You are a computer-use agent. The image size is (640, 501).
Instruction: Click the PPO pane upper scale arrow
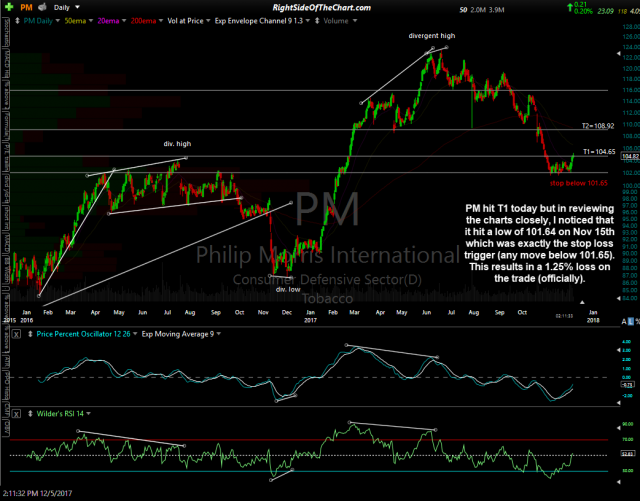tap(618, 350)
